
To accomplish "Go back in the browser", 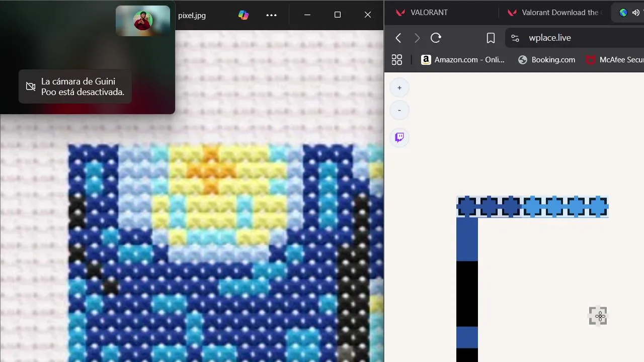I will (398, 38).
